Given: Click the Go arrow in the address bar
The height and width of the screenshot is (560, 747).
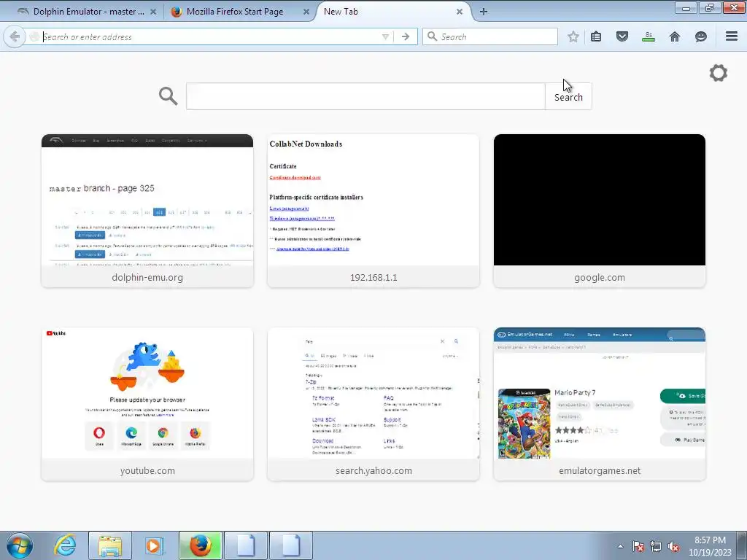Looking at the screenshot, I should click(406, 36).
